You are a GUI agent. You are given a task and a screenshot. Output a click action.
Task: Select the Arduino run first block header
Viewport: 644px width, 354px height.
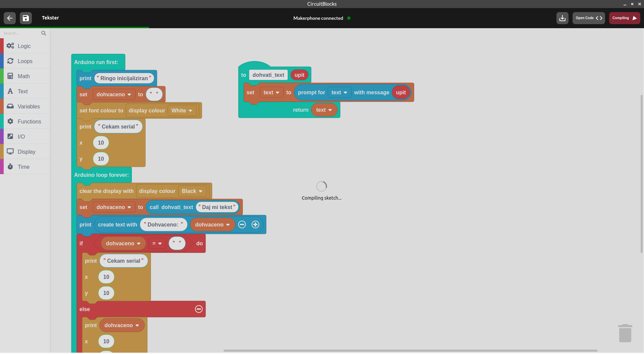pos(96,62)
